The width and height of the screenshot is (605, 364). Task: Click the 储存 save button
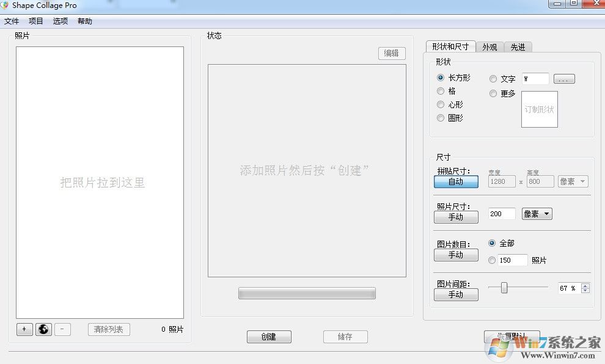pyautogui.click(x=345, y=337)
